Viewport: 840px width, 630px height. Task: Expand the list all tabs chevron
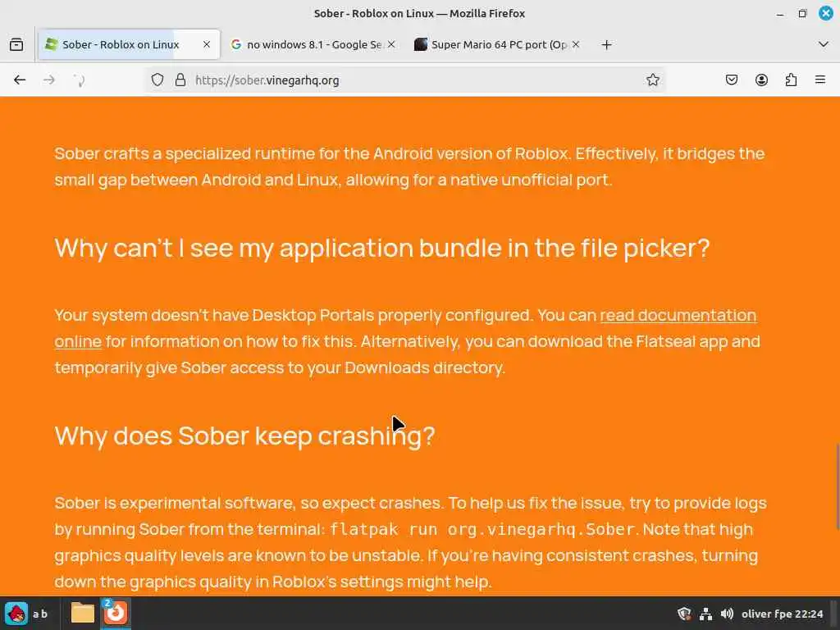824,44
